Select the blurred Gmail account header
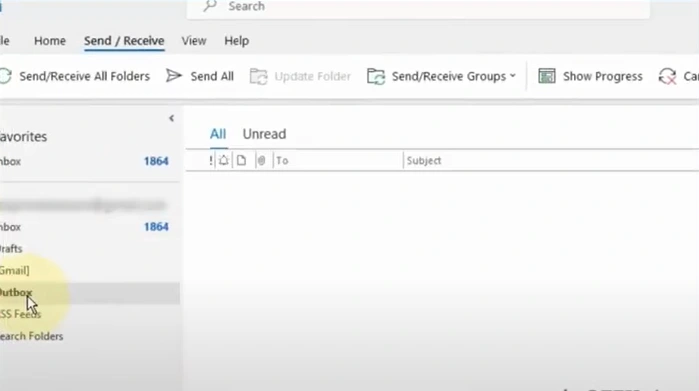The height and width of the screenshot is (391, 699). point(83,205)
